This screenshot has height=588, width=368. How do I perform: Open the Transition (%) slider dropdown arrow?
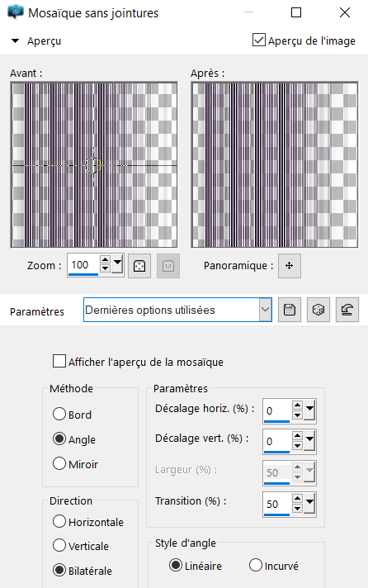pyautogui.click(x=309, y=505)
